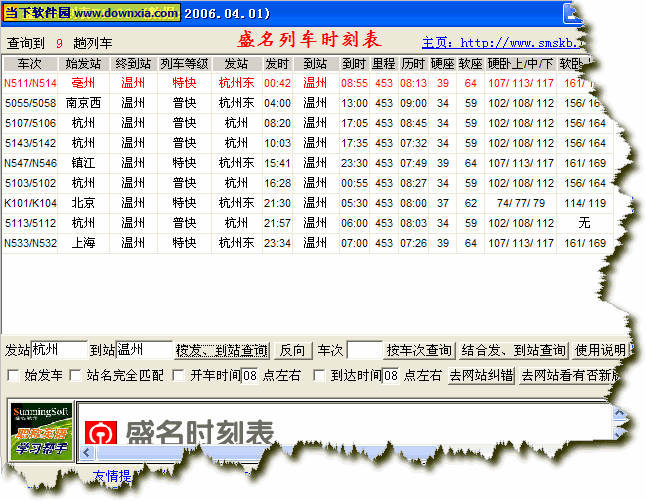The image size is (646, 501).
Task: Click 上海 origin station cell
Action: tap(83, 243)
